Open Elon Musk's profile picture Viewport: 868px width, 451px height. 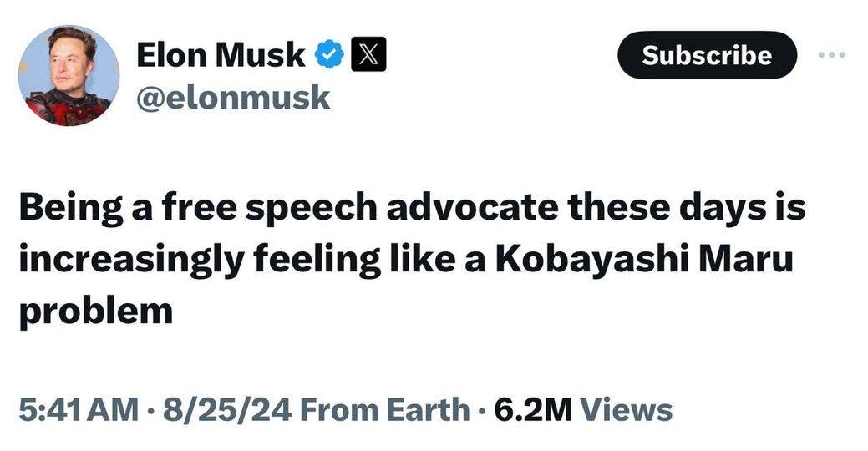click(68, 75)
